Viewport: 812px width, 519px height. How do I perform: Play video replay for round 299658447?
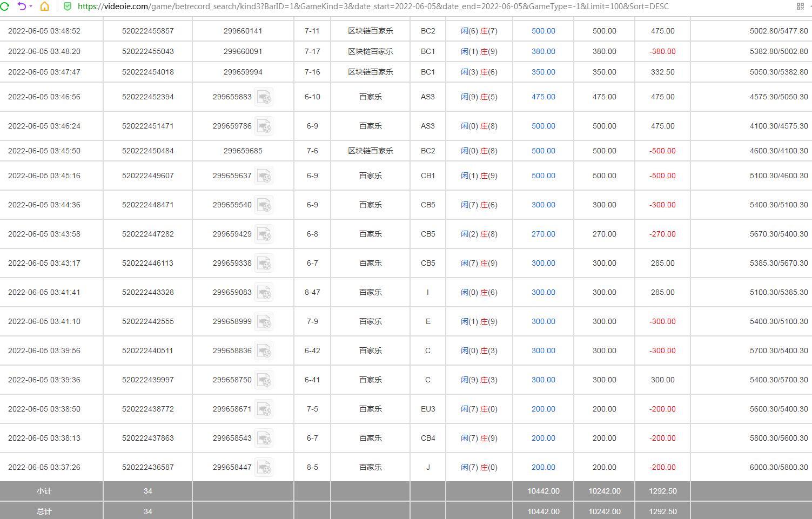264,468
